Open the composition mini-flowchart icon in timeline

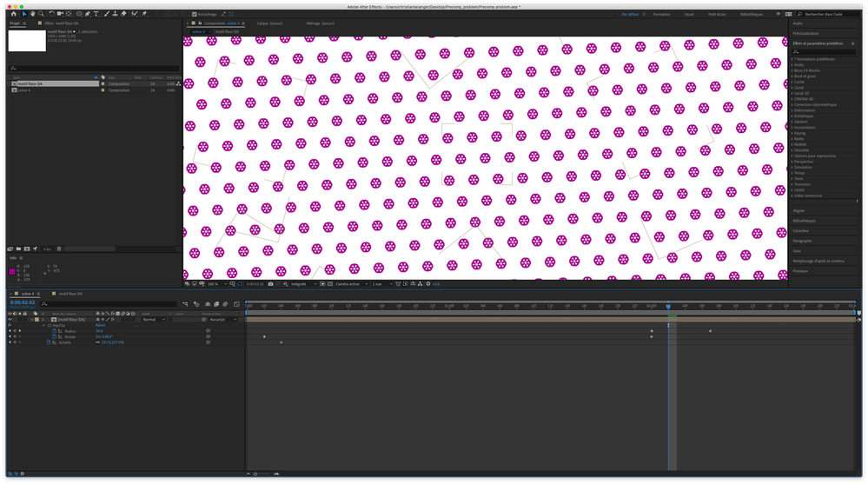point(185,304)
